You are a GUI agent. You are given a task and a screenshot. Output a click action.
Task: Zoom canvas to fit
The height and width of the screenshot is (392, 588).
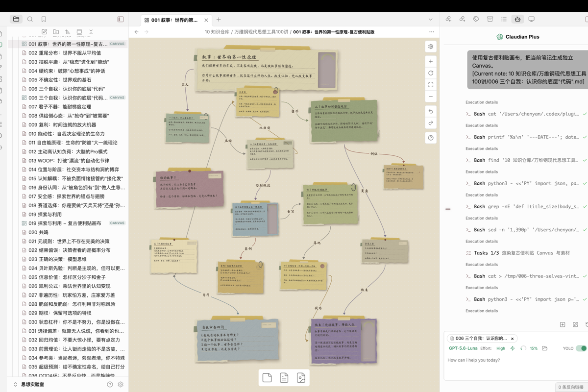click(431, 85)
